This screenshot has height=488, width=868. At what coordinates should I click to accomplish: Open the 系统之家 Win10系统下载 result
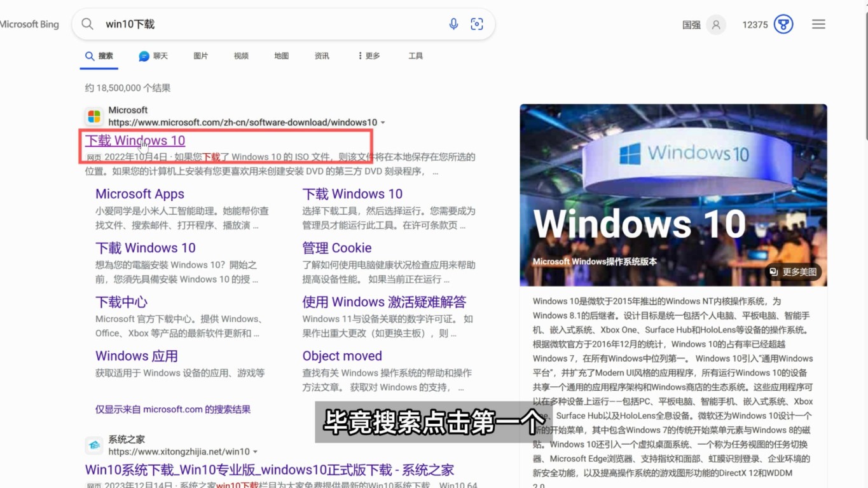tap(270, 470)
